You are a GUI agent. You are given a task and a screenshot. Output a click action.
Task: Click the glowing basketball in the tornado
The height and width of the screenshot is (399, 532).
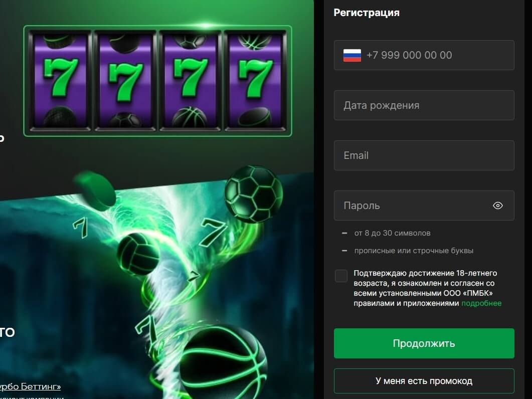223,364
